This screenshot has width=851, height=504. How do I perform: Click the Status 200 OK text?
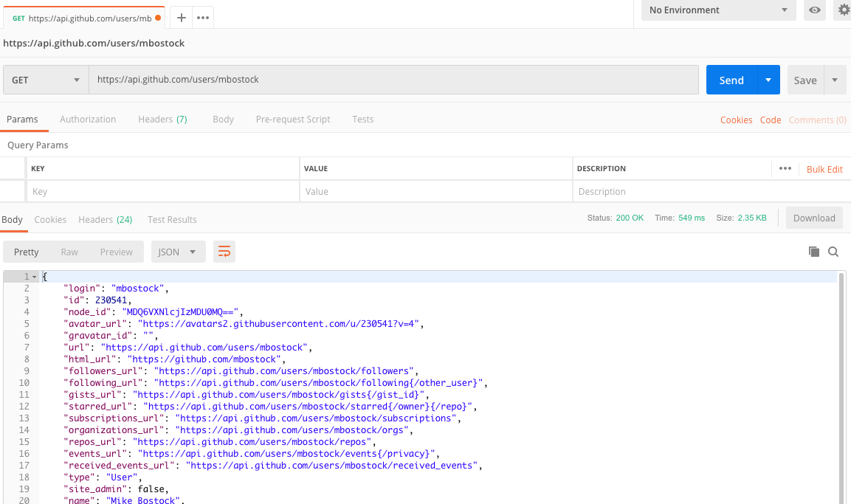click(616, 218)
